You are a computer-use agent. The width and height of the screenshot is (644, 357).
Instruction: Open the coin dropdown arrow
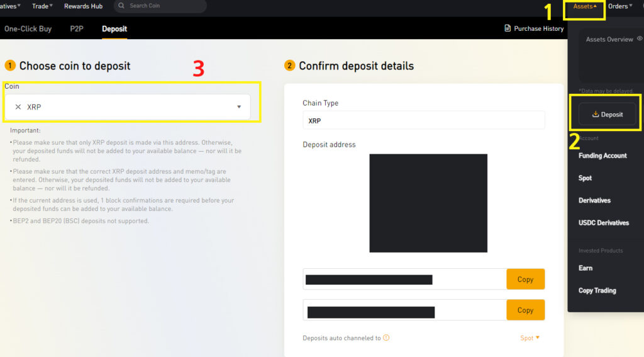(239, 107)
